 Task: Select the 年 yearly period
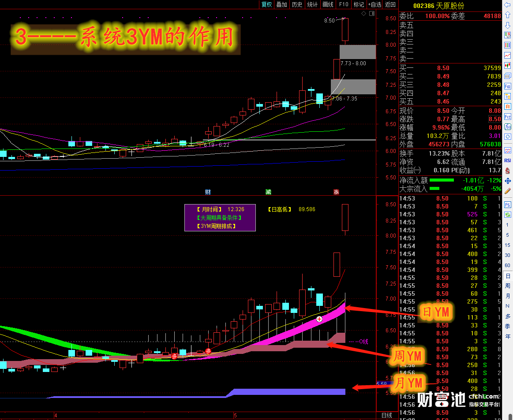pos(507,336)
